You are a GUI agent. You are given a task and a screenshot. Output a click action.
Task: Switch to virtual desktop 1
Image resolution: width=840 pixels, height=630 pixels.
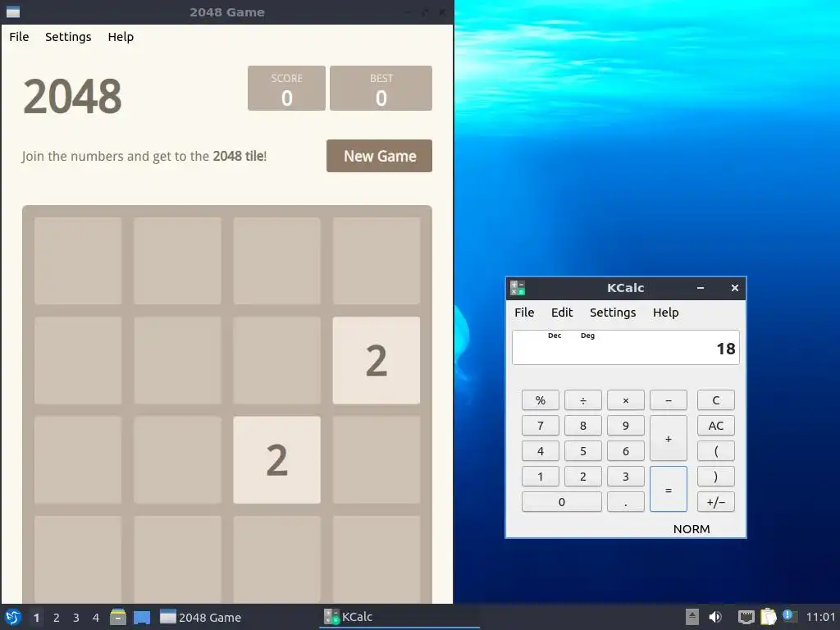click(x=36, y=618)
